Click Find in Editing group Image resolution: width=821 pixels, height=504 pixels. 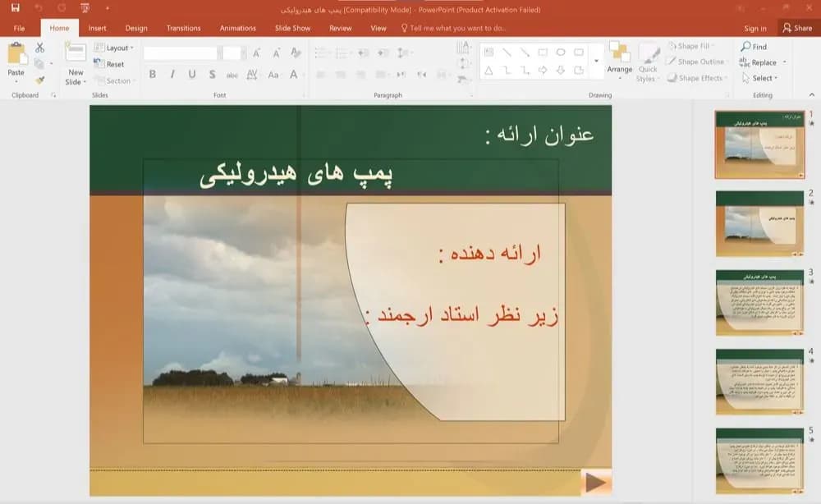pos(754,47)
